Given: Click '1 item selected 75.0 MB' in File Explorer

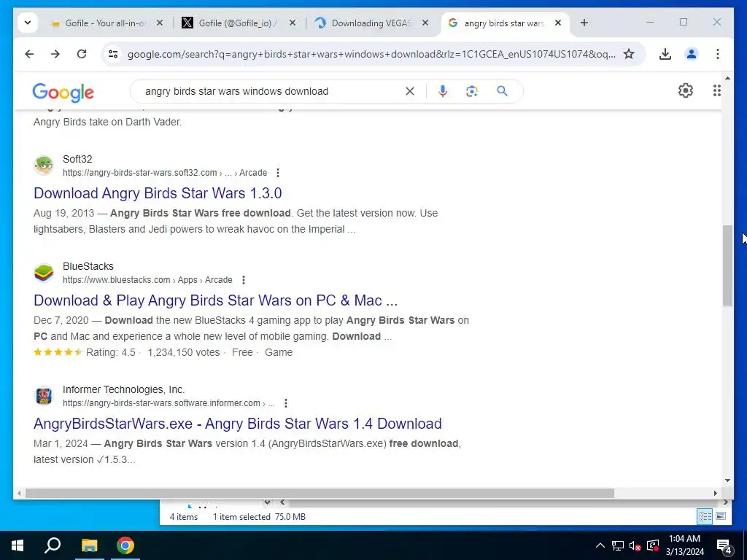Looking at the screenshot, I should [x=259, y=517].
